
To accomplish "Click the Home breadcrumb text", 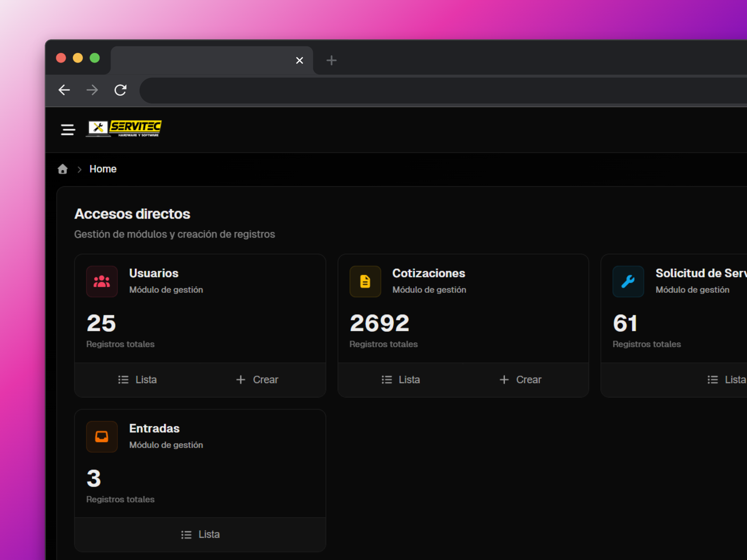I will coord(103,169).
